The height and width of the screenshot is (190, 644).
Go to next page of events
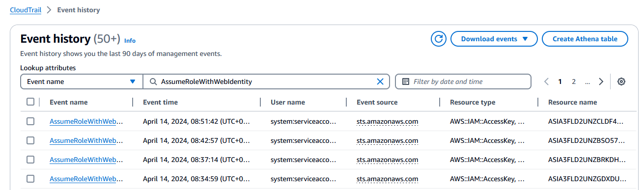(x=601, y=81)
